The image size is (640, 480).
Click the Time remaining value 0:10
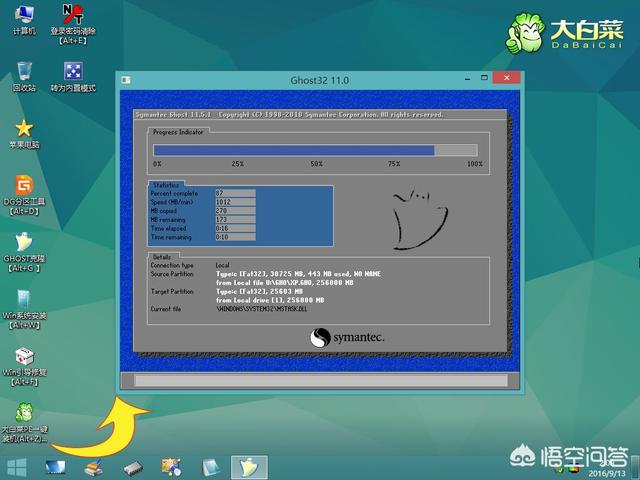[x=236, y=237]
